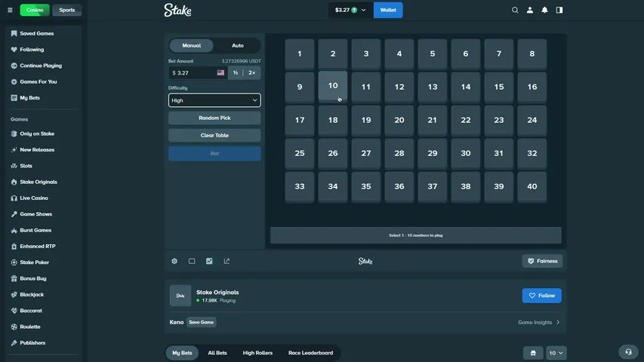This screenshot has width=644, height=362.
Task: Expand Game Insights chevron
Action: [558, 322]
